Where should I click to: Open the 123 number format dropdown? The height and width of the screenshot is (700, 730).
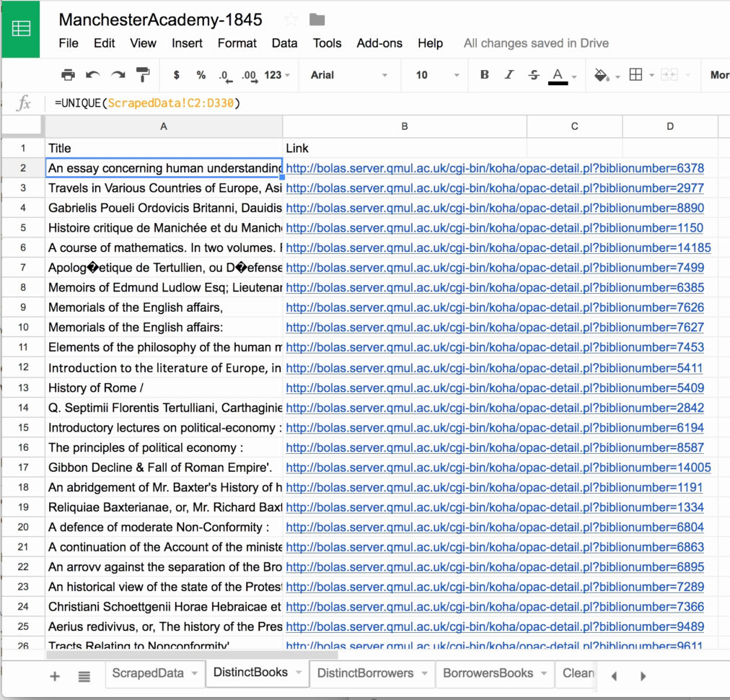277,75
